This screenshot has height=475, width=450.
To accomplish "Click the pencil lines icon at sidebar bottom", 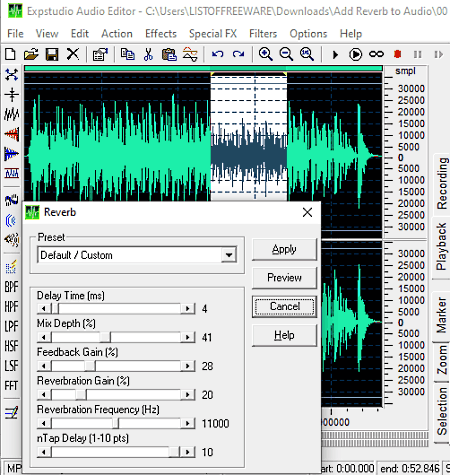I will click(x=11, y=413).
